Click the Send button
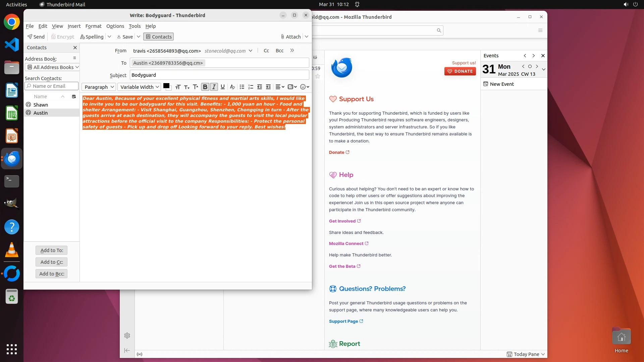Image resolution: width=644 pixels, height=362 pixels. [36, 37]
